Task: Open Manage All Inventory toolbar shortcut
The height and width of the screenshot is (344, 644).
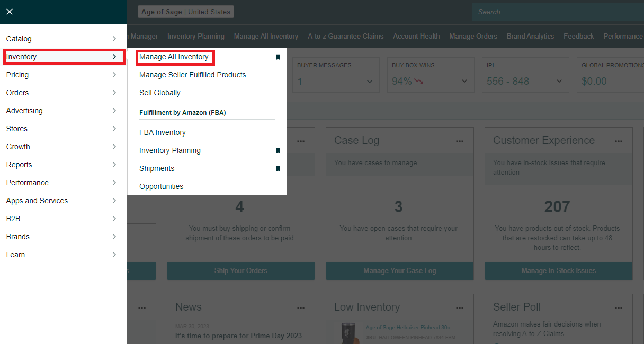Action: pos(266,36)
